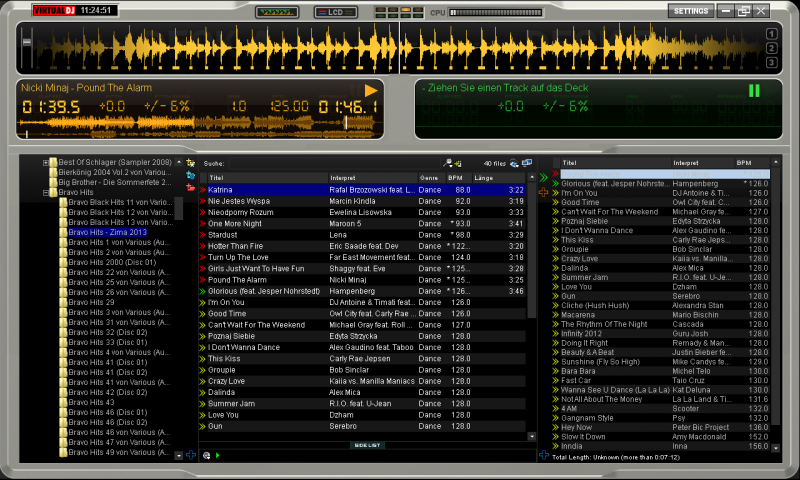Click blue plus icon below folder tree
The image size is (800, 480).
click(191, 454)
